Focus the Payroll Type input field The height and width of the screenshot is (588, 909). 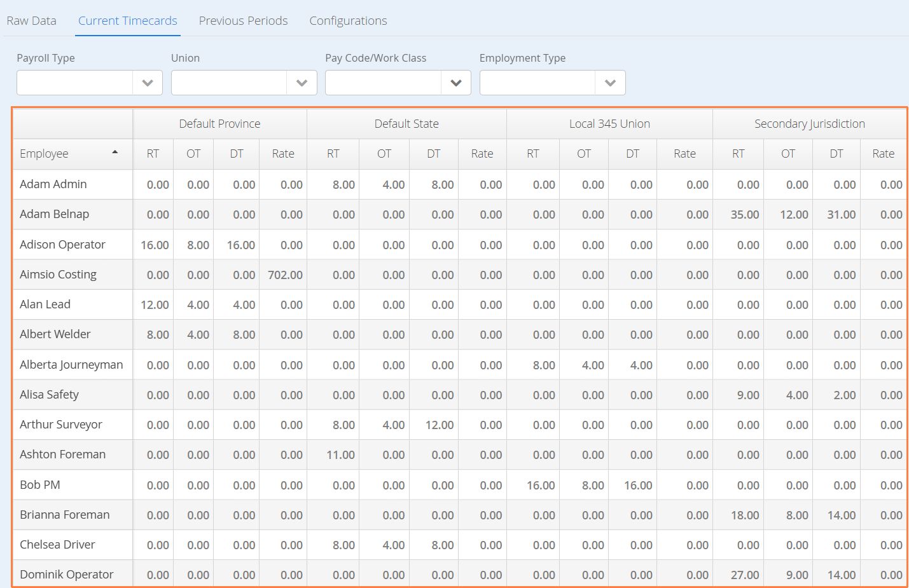coord(75,83)
